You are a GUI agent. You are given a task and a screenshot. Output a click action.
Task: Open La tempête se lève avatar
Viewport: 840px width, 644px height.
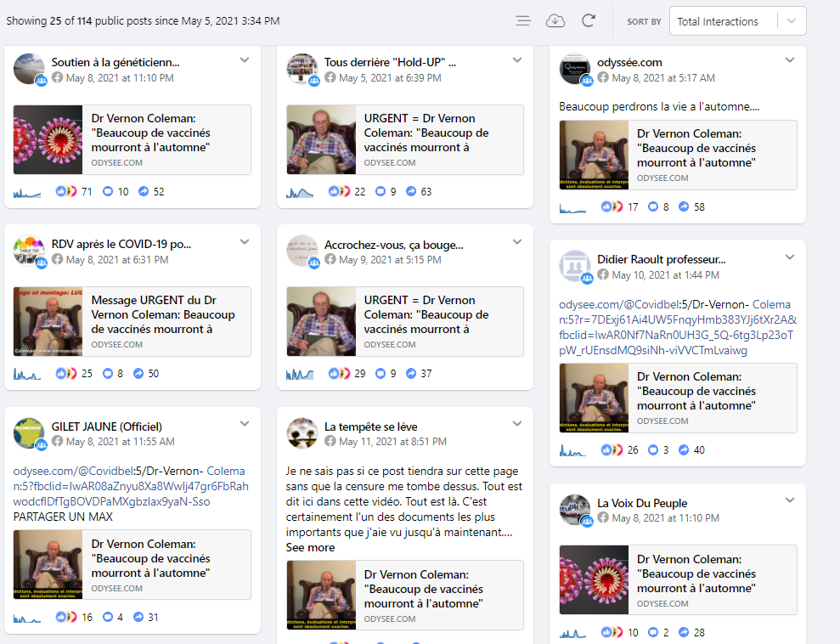pyautogui.click(x=302, y=433)
